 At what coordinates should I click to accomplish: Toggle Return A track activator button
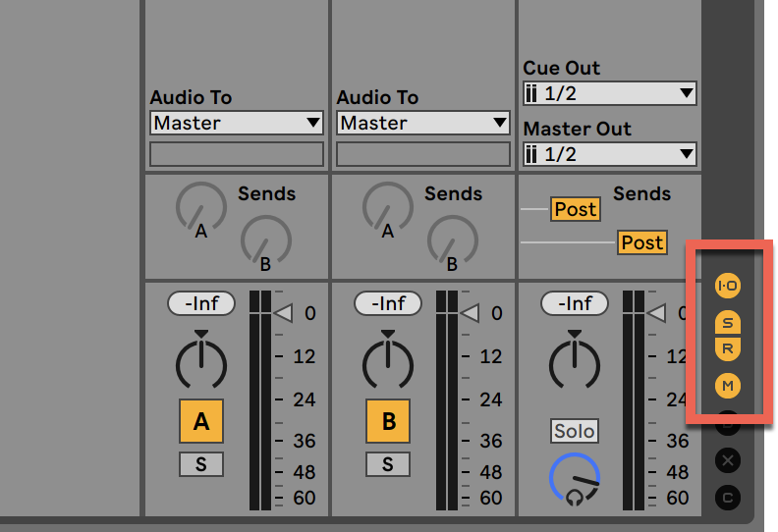[200, 421]
